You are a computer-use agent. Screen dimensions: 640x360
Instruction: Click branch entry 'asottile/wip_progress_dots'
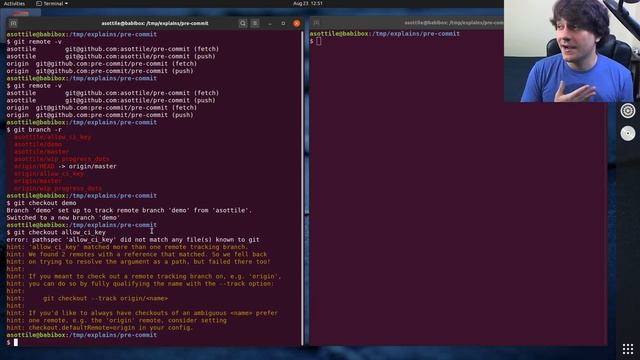62,159
